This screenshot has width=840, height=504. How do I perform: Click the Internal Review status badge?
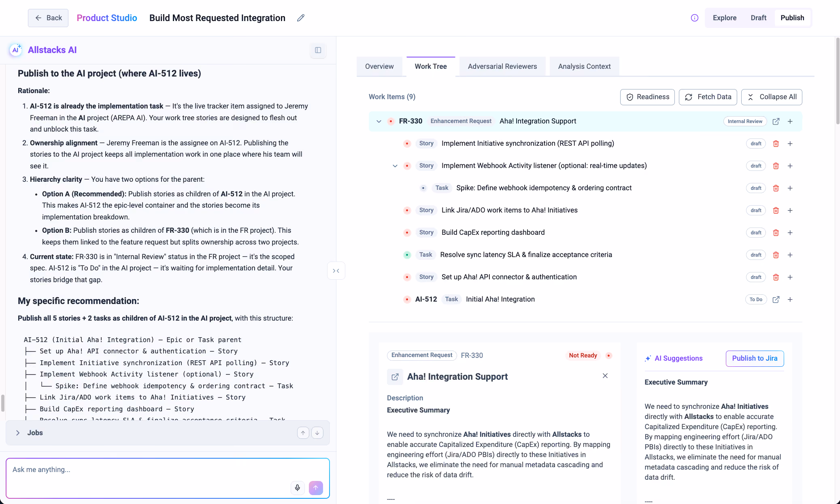click(745, 121)
